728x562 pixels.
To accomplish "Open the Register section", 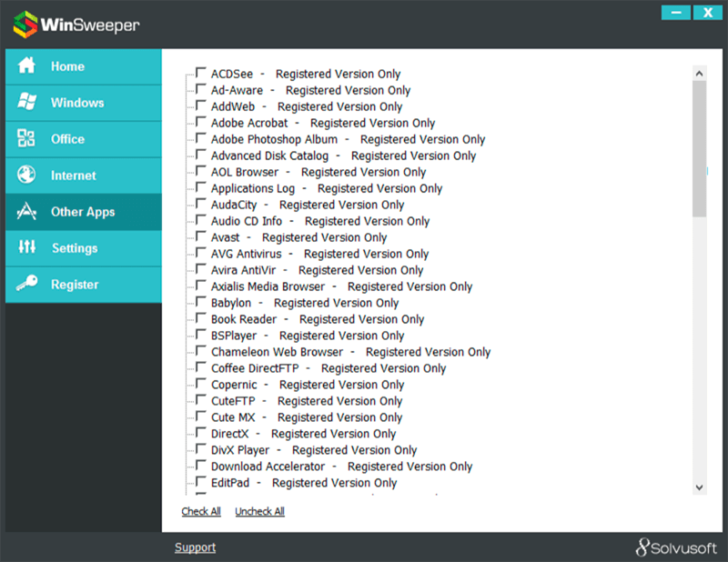I will pos(84,285).
